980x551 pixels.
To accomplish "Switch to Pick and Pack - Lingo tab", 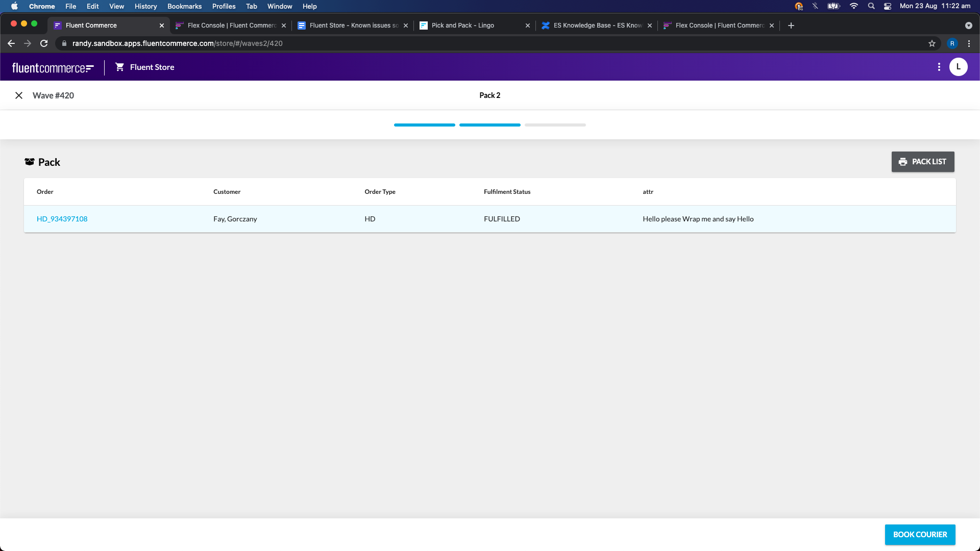I will click(x=462, y=26).
